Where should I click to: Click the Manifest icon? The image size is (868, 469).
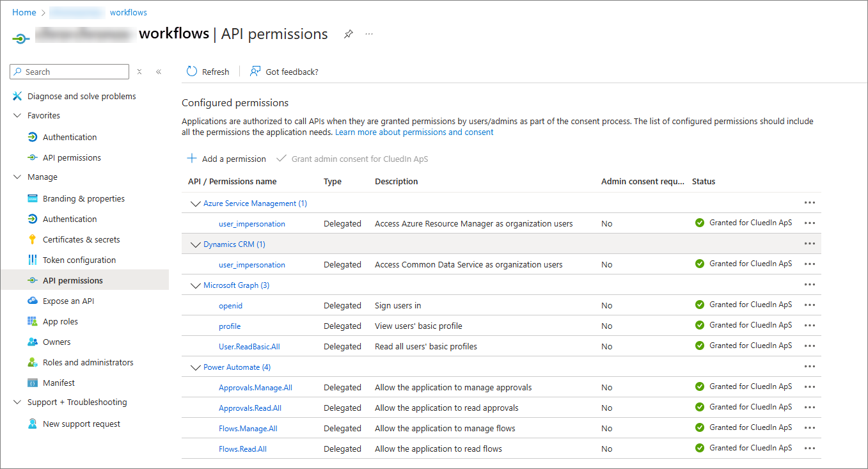pos(33,383)
